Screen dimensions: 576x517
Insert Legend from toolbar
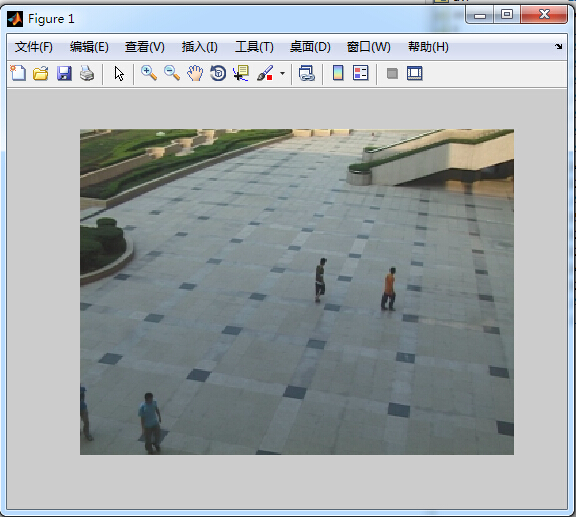pyautogui.click(x=360, y=73)
